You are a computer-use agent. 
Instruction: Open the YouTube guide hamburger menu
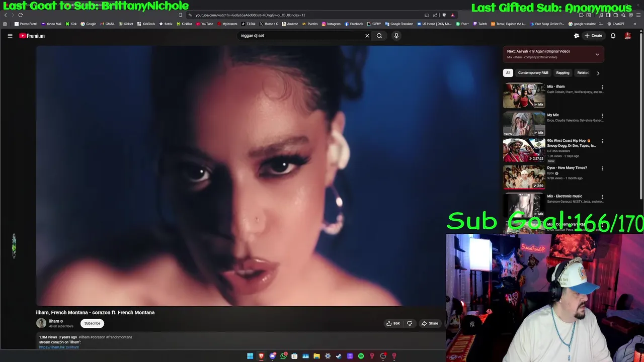(10, 36)
